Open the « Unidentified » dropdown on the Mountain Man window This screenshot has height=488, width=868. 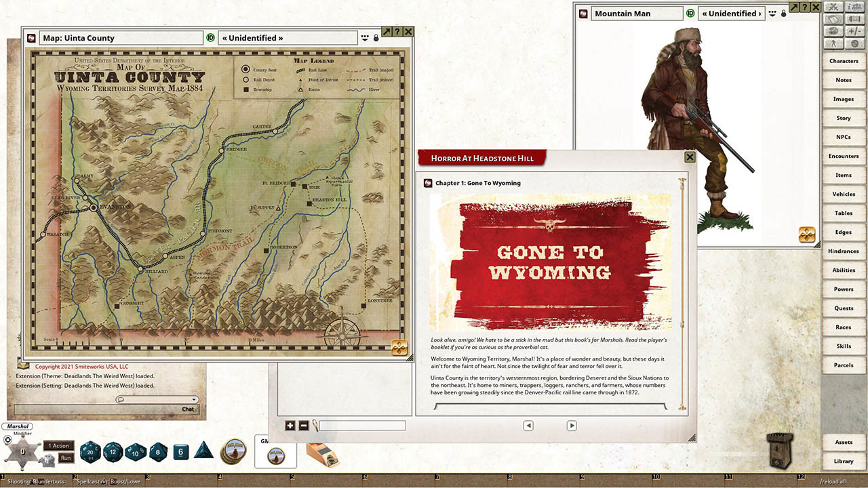coord(731,13)
